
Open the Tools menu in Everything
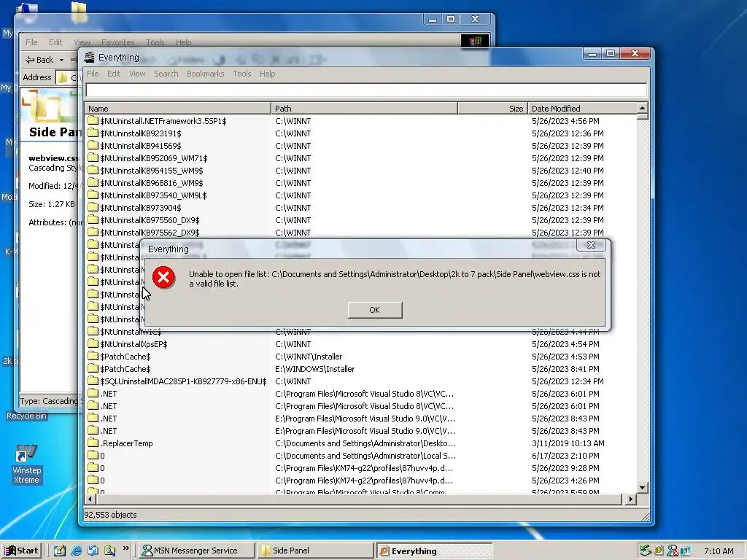point(241,74)
